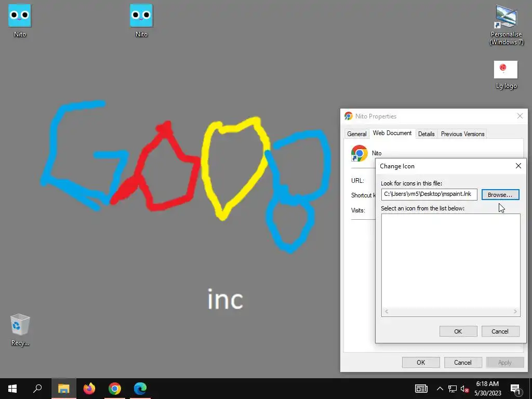Open the taskbar clock and date

487,389
